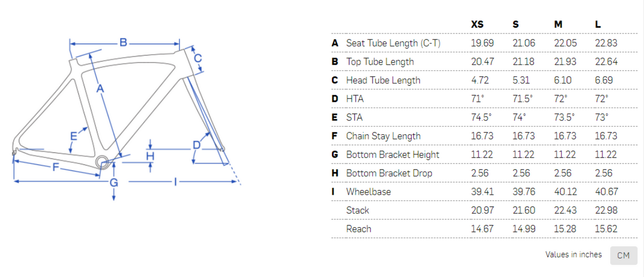Click letter E angle marker on diagram
The image size is (644, 277).
(74, 136)
